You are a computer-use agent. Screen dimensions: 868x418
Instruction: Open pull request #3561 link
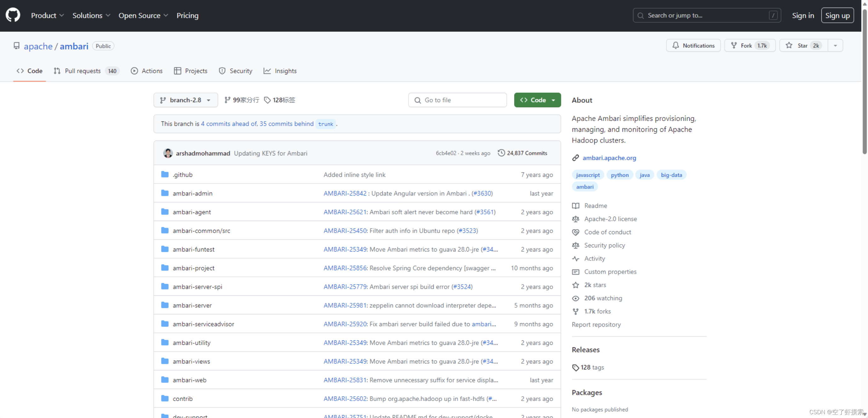tap(485, 212)
